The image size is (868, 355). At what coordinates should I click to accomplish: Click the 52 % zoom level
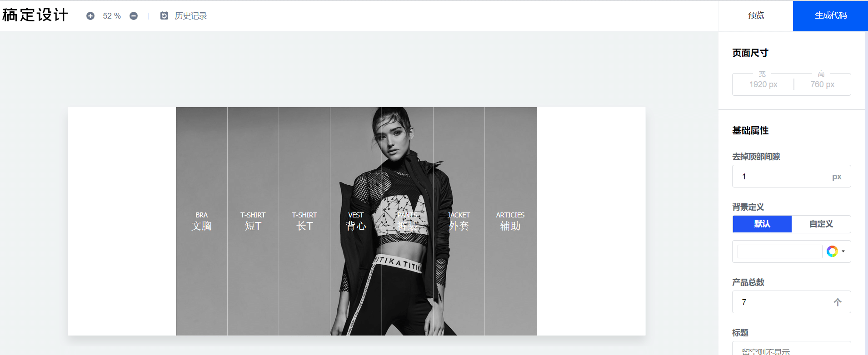point(112,16)
